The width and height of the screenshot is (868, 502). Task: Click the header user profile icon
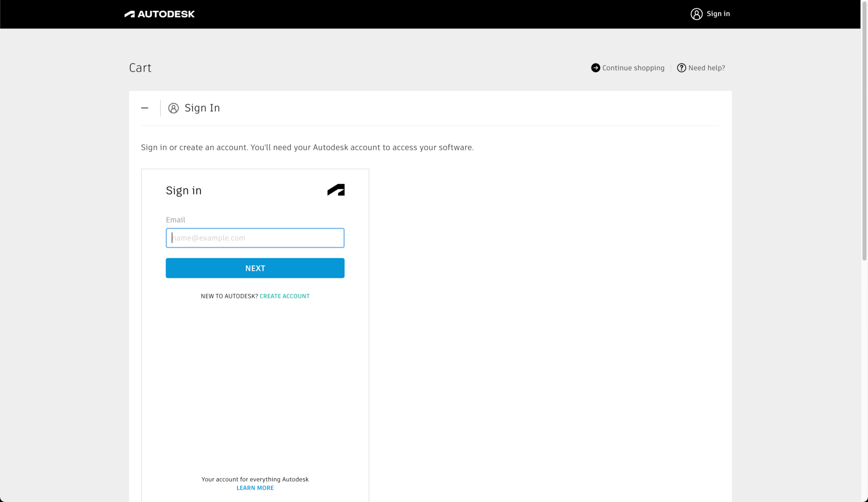point(696,14)
